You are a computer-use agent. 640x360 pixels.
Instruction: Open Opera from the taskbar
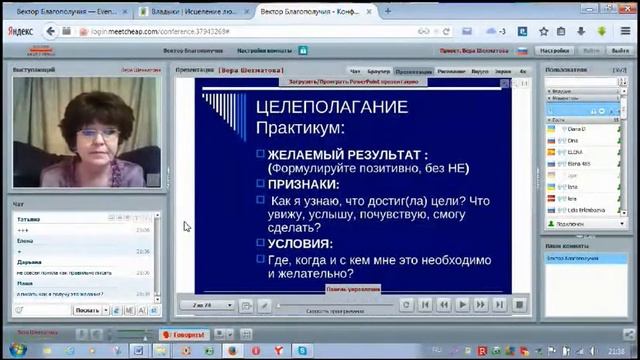coord(256,350)
